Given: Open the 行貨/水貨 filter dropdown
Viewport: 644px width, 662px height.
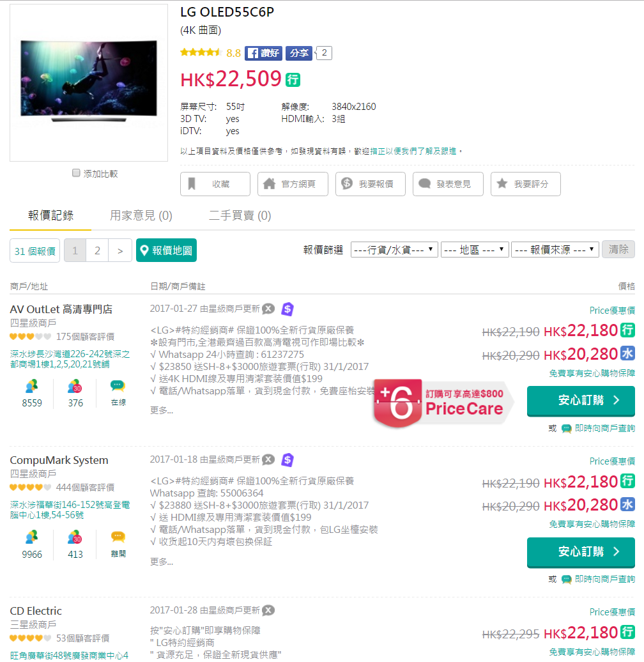Looking at the screenshot, I should coord(394,250).
